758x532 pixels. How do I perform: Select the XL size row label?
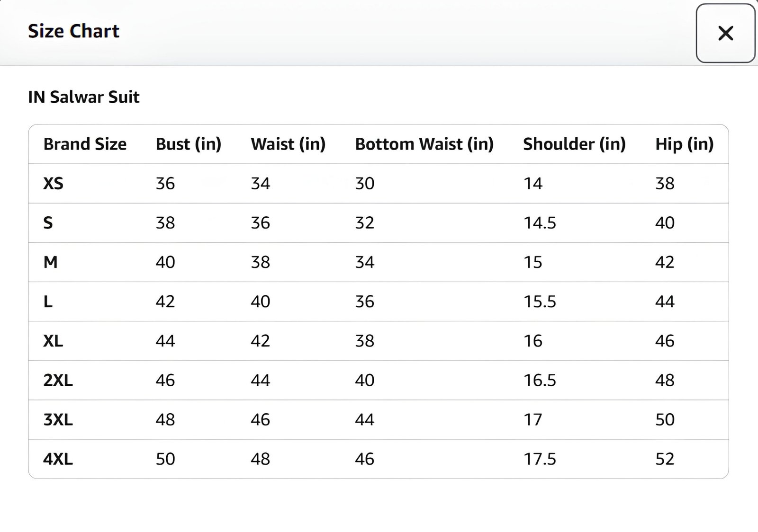click(53, 341)
